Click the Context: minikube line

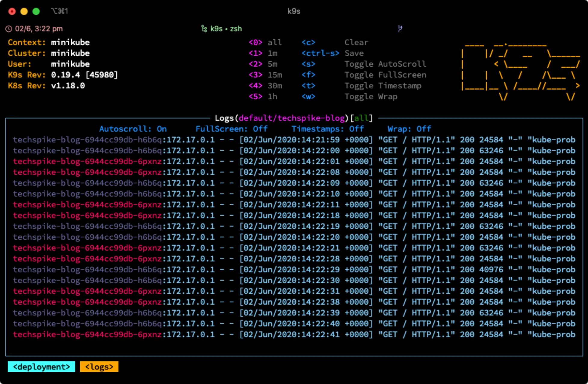pyautogui.click(x=49, y=42)
